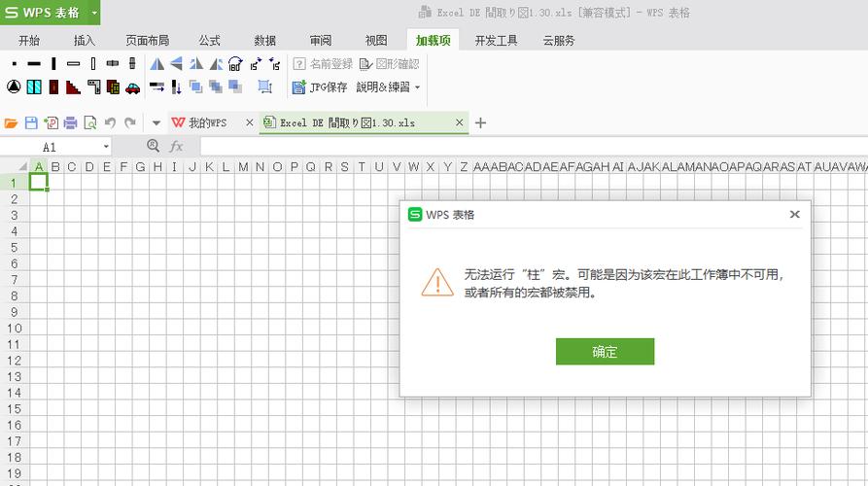Flip shape horizontally, first triangle icon
Screen dimensions: 868x486
coord(157,64)
